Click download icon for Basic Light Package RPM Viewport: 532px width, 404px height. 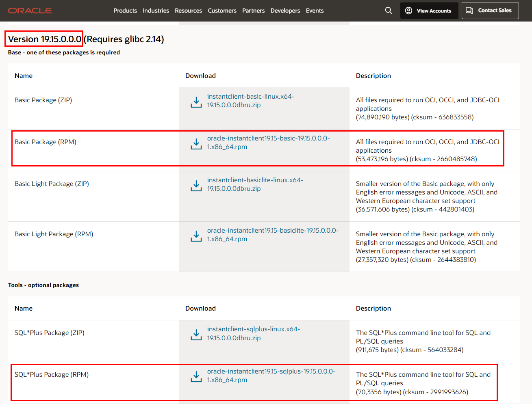point(196,236)
